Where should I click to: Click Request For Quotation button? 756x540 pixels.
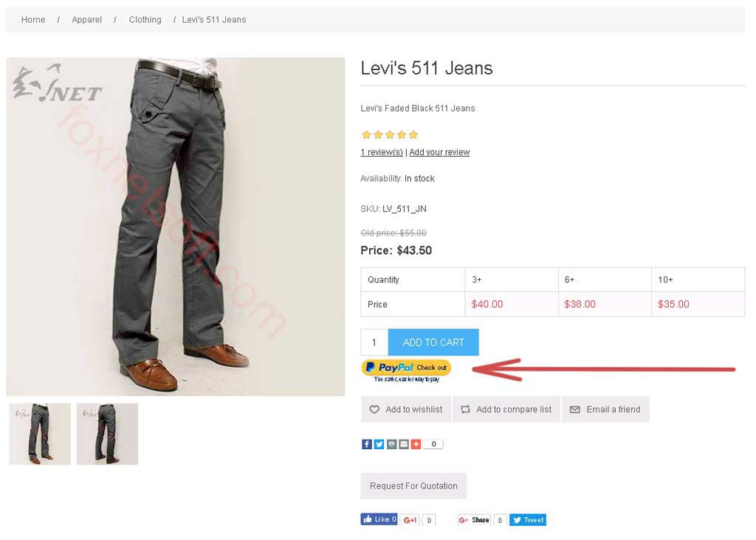coord(413,485)
